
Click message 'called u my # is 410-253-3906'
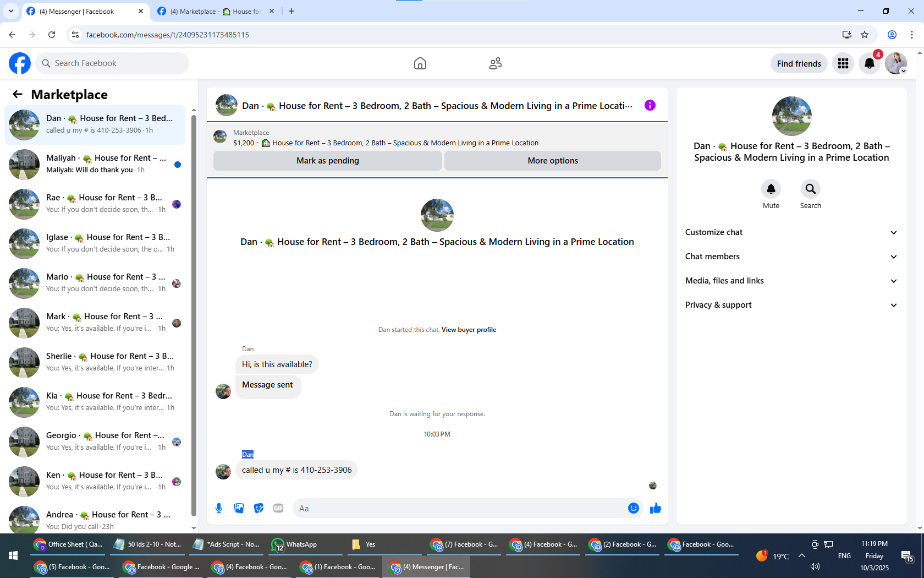(296, 470)
